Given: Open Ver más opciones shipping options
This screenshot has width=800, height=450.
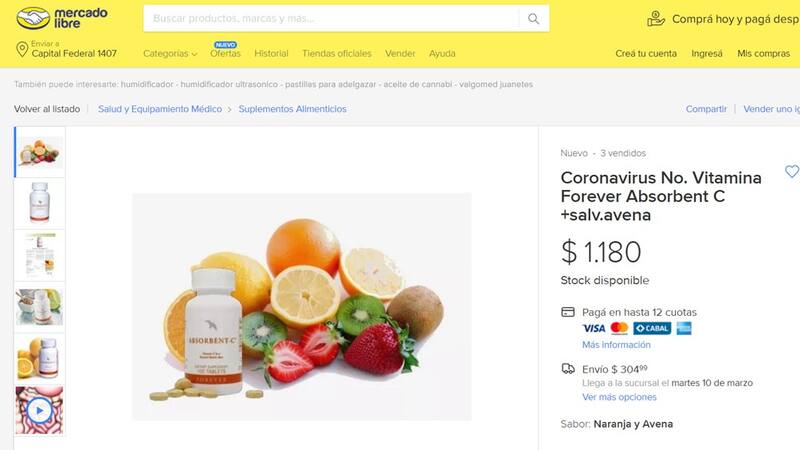Looking at the screenshot, I should pyautogui.click(x=619, y=397).
